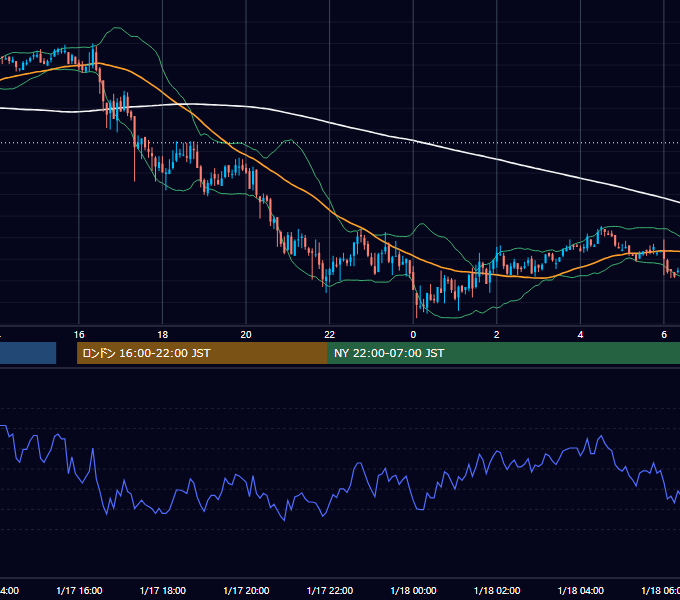Click the 1/18 04:00 time label
This screenshot has height=600, width=680.
pyautogui.click(x=581, y=590)
